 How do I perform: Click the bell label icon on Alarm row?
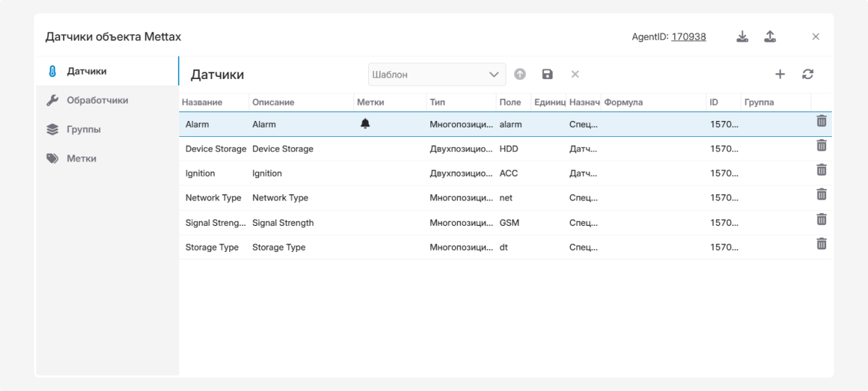tap(365, 124)
